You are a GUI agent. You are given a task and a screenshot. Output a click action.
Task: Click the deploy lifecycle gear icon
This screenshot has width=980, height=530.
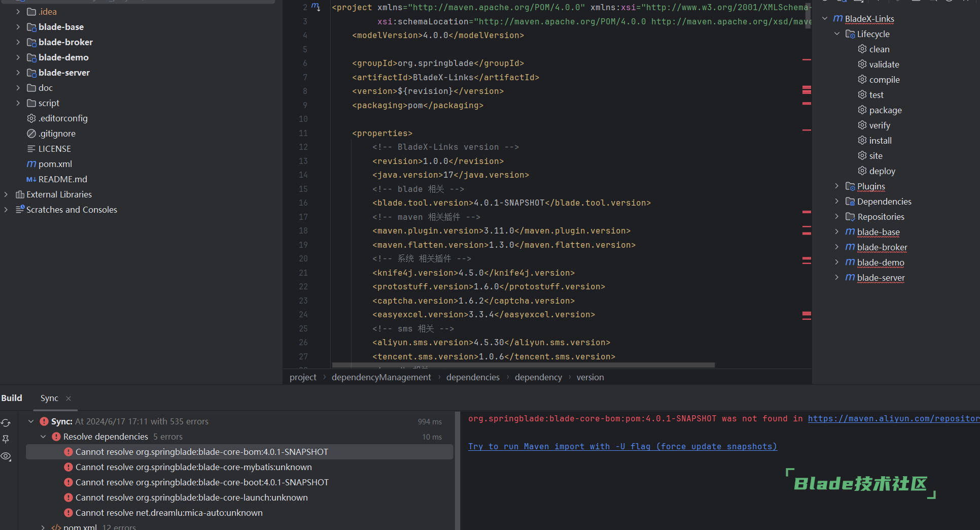862,171
